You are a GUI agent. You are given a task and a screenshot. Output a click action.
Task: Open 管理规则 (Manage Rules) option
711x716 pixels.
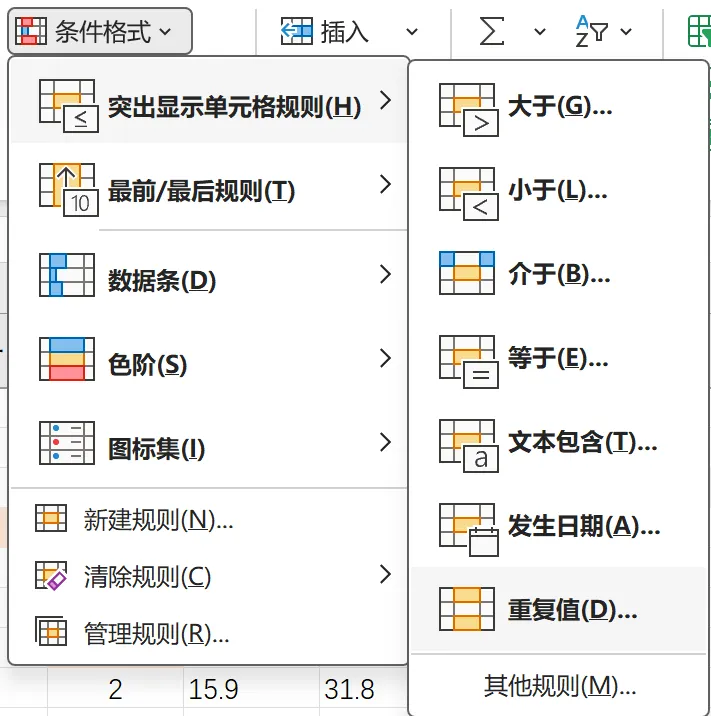click(x=157, y=633)
